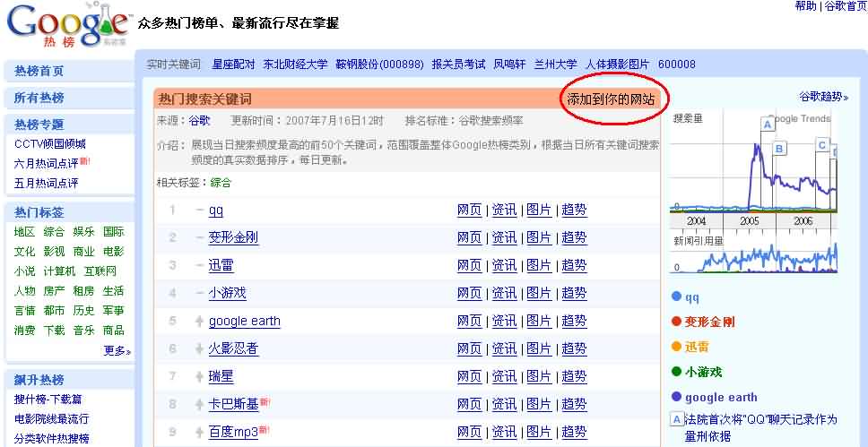Click the source link 谷歌
Image resolution: width=868 pixels, height=447 pixels.
(x=199, y=121)
